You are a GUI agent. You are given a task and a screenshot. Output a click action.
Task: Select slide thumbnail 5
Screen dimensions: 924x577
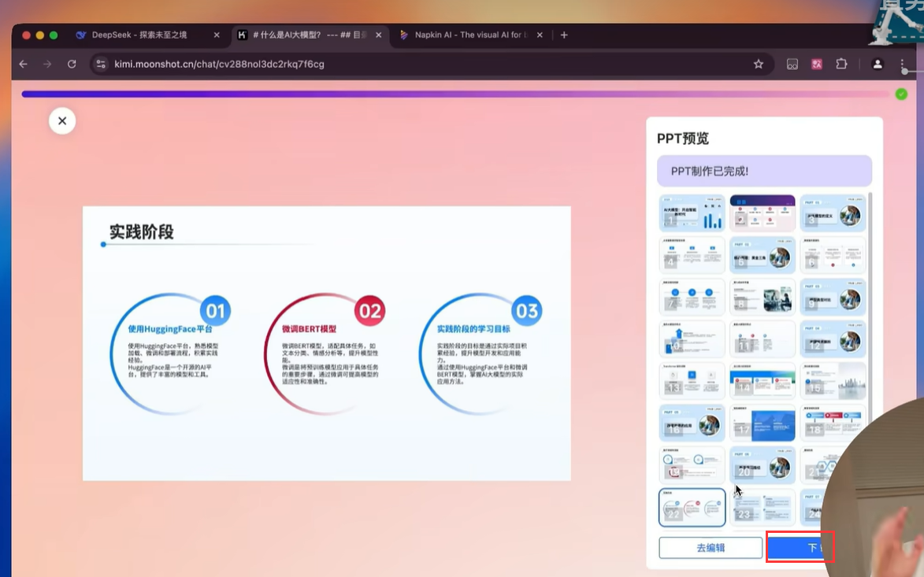click(x=763, y=255)
